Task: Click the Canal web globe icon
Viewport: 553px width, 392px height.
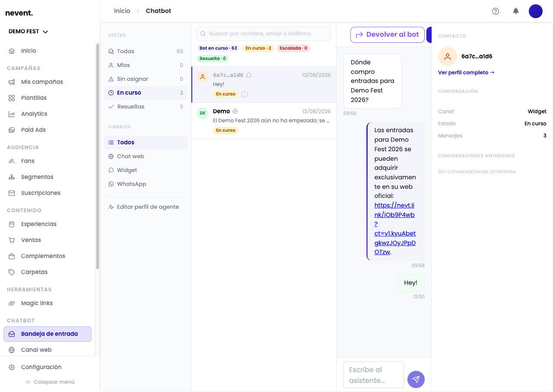Action: coord(12,350)
